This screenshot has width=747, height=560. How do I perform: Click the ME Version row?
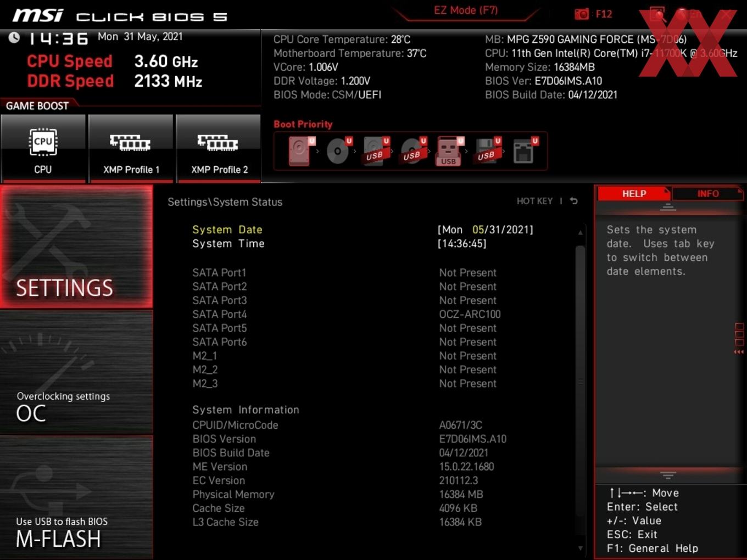pos(343,467)
